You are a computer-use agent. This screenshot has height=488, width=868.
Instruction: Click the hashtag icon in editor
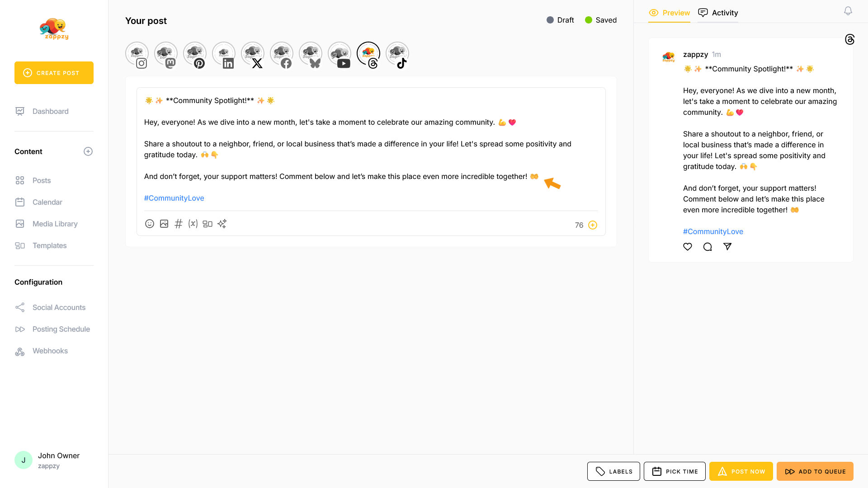[179, 224]
